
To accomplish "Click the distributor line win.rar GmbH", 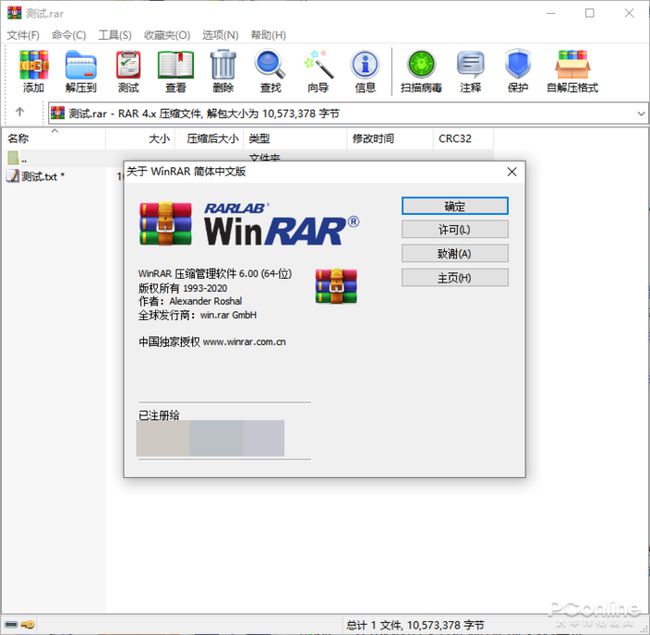I will pyautogui.click(x=197, y=315).
